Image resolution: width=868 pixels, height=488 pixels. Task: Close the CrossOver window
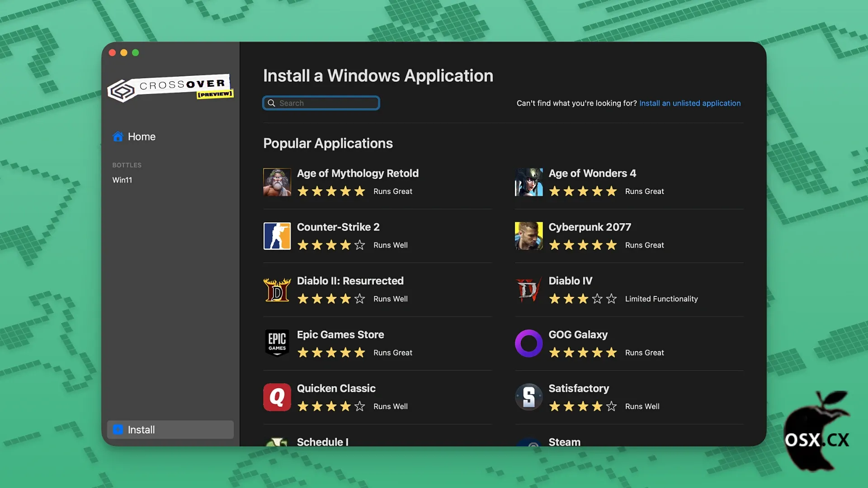(x=112, y=53)
